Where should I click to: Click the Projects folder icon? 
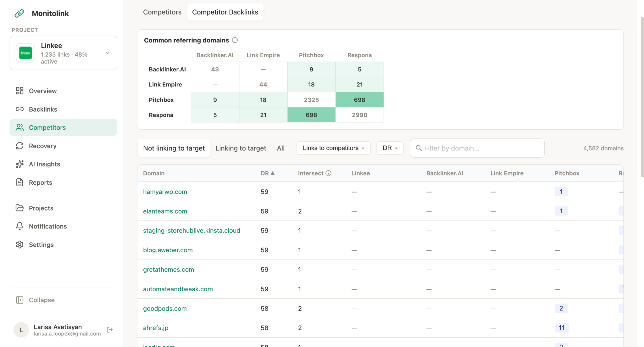tap(19, 208)
